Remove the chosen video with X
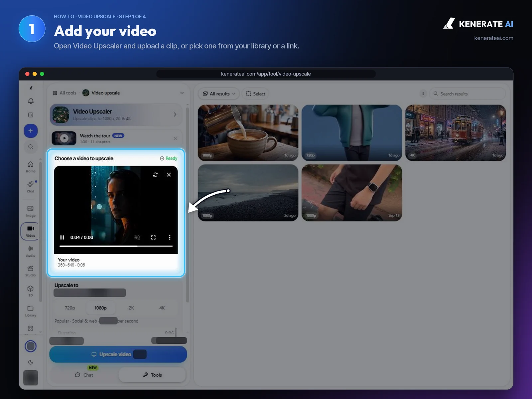 point(169,175)
